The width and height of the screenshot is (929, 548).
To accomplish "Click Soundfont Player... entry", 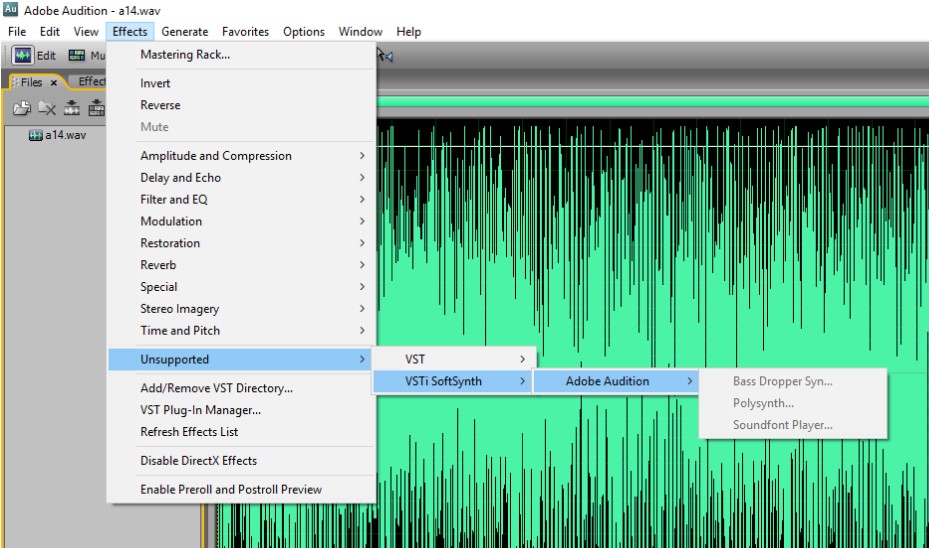I will 793,425.
